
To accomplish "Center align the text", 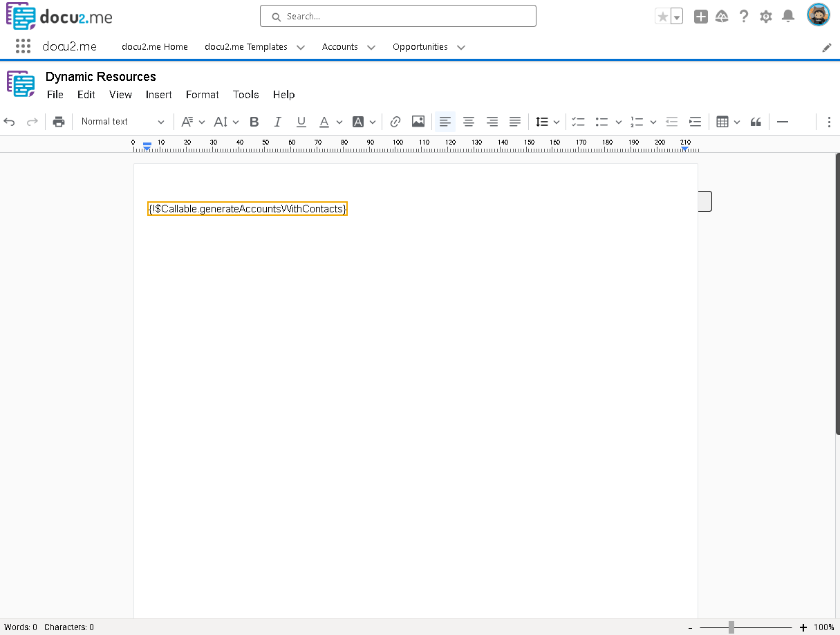I will pos(469,122).
